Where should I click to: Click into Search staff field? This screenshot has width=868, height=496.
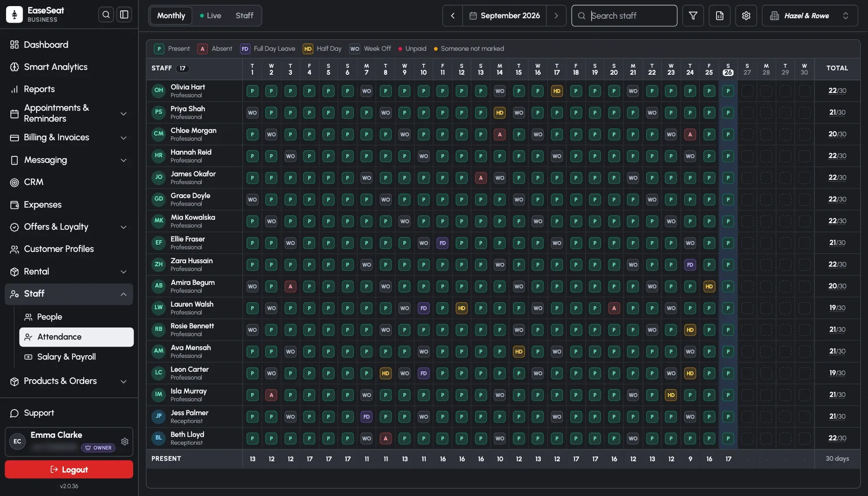point(624,16)
